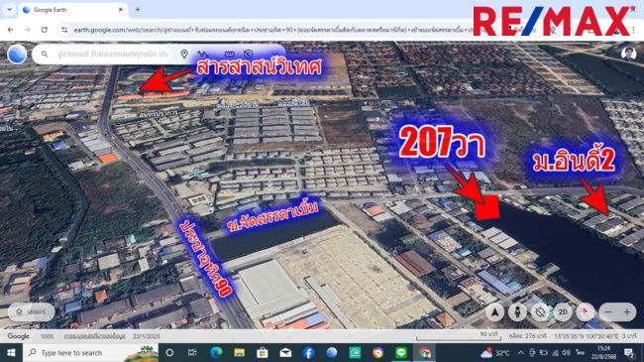Click into the Google Earth search field
The width and height of the screenshot is (644, 362).
coord(113,55)
